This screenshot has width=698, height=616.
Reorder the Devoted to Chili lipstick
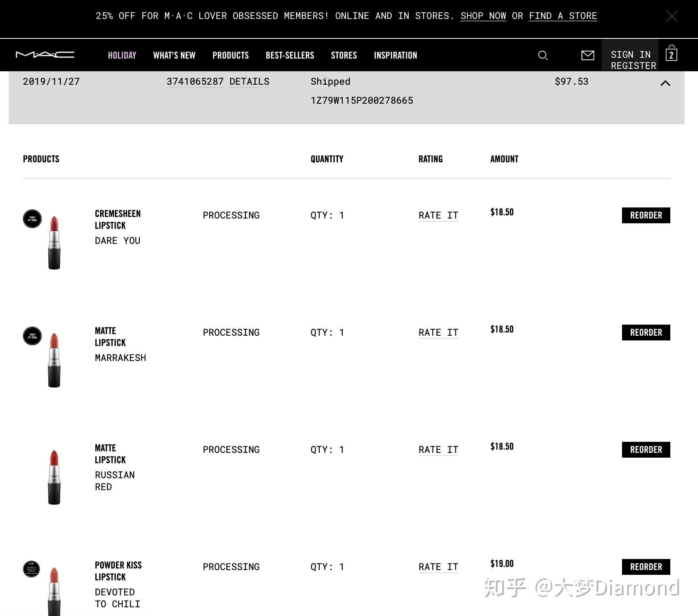point(646,567)
